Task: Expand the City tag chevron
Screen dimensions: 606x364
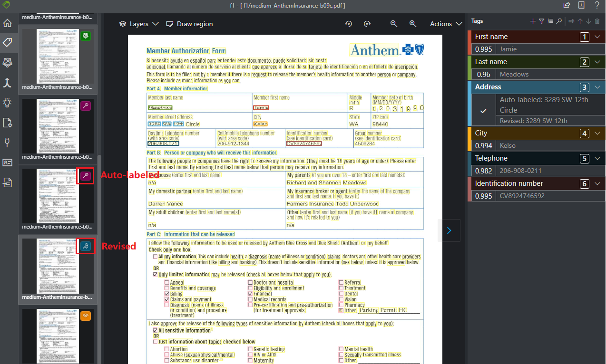Action: (x=598, y=133)
